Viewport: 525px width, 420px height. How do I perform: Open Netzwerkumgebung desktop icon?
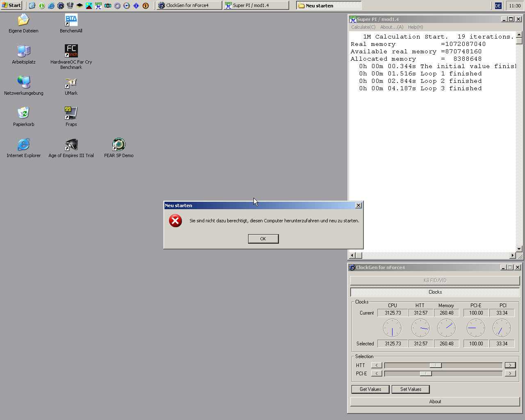23,86
